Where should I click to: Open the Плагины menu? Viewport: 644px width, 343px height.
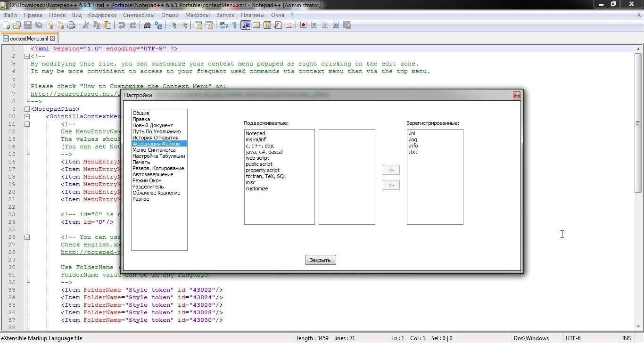point(253,15)
